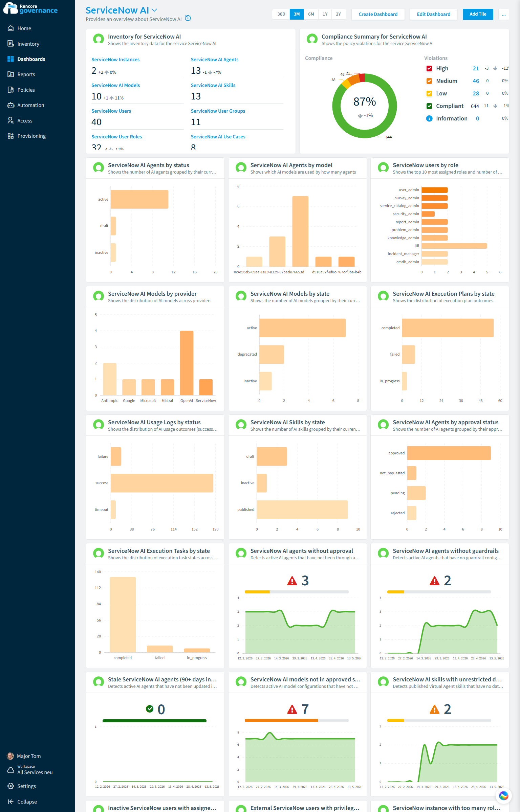Click the OpenAI bar in Models by provider
This screenshot has height=812, width=520.
[187, 363]
